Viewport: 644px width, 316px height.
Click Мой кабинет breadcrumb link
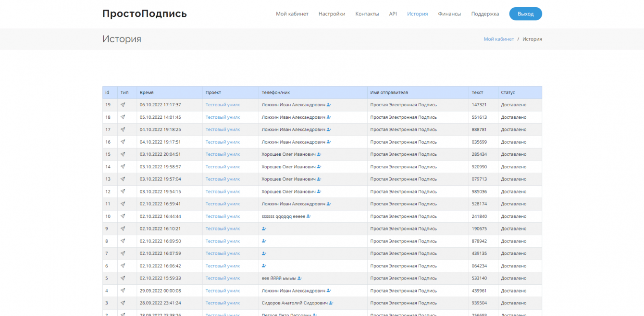(498, 39)
